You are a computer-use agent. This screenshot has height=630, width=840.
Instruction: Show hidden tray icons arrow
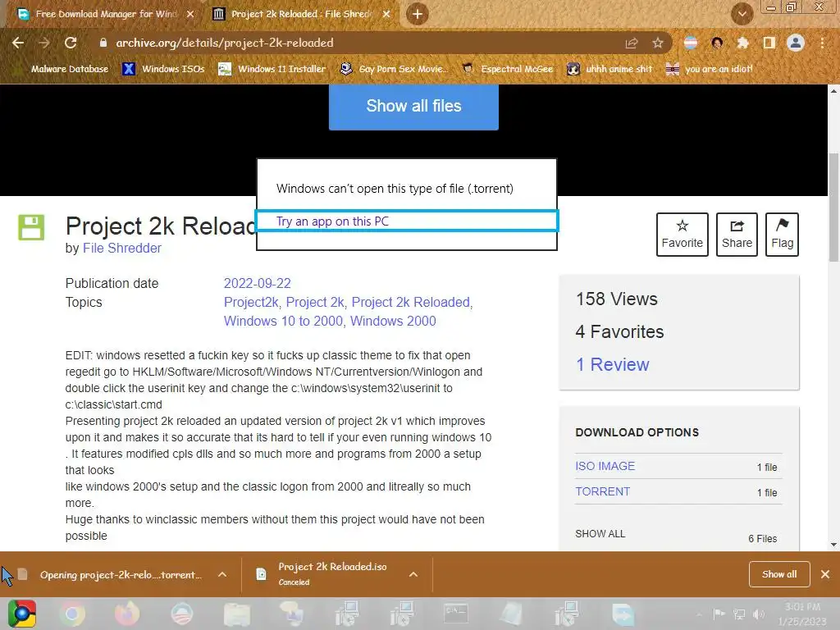coord(699,614)
